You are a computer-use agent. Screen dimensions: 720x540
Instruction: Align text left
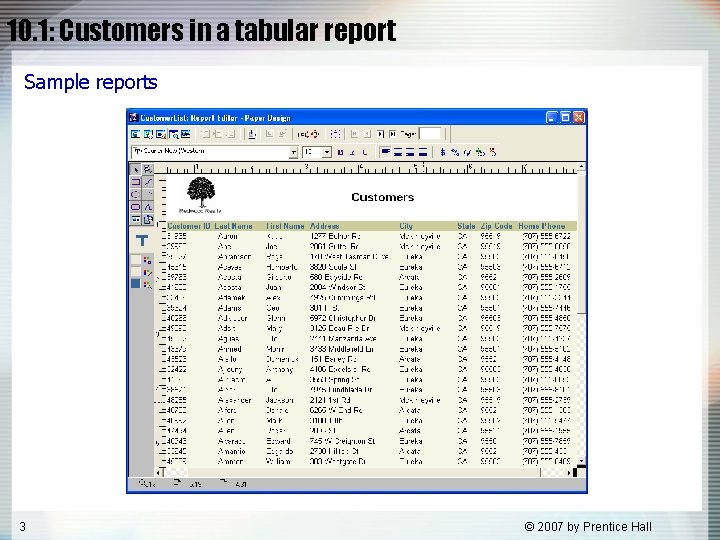pos(385,152)
